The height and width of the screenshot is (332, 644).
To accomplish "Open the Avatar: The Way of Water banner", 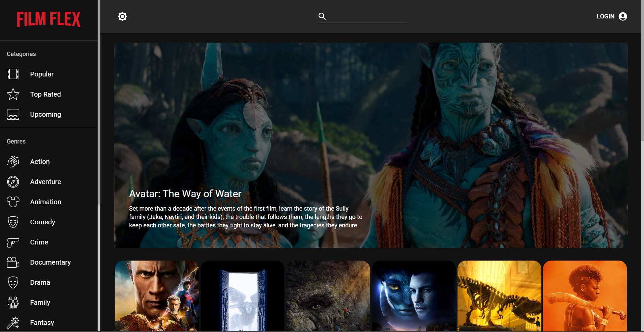I will click(371, 145).
